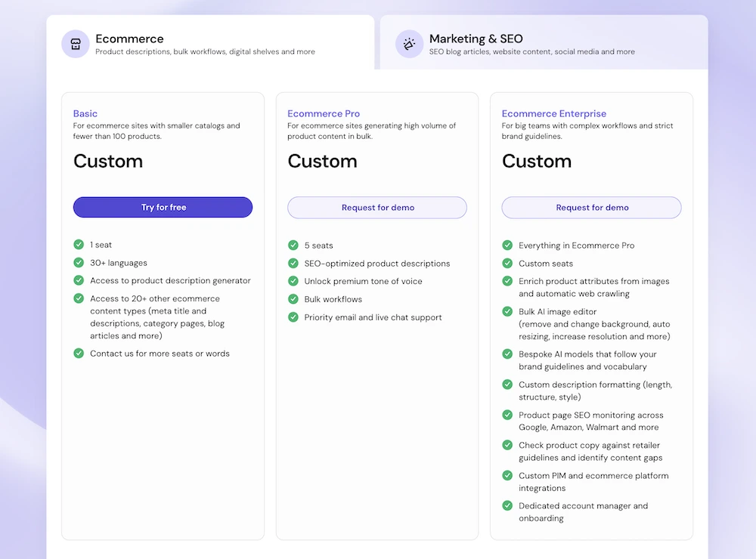This screenshot has width=756, height=559.
Task: Click the Marketing & SEO megaphone icon
Action: tap(409, 44)
